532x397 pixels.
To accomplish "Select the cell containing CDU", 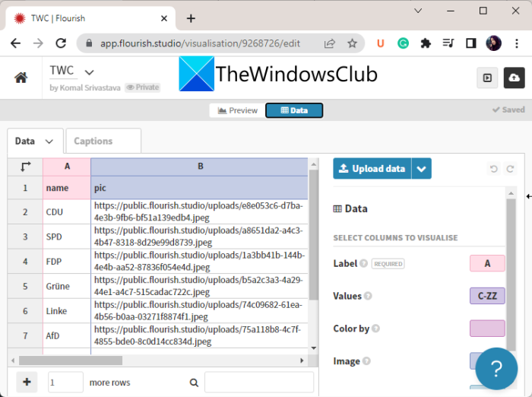I will [67, 212].
